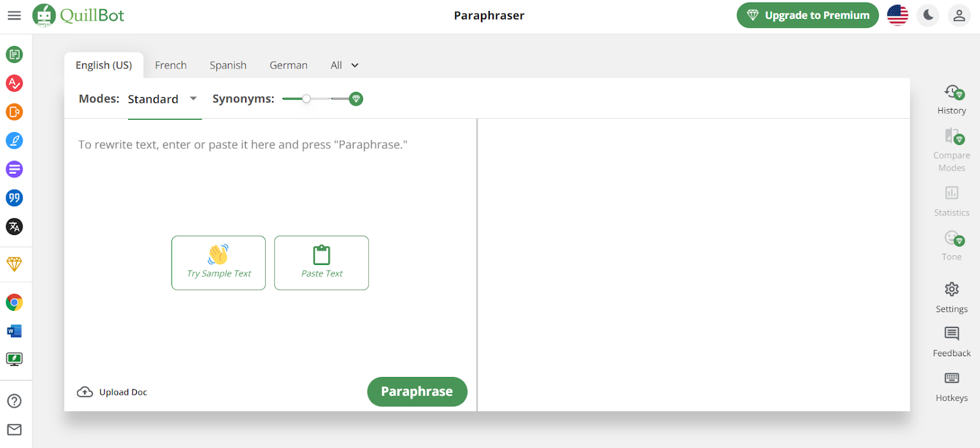Viewport: 980px width, 448px height.
Task: Open Translator icon in sidebar
Action: pos(14,226)
